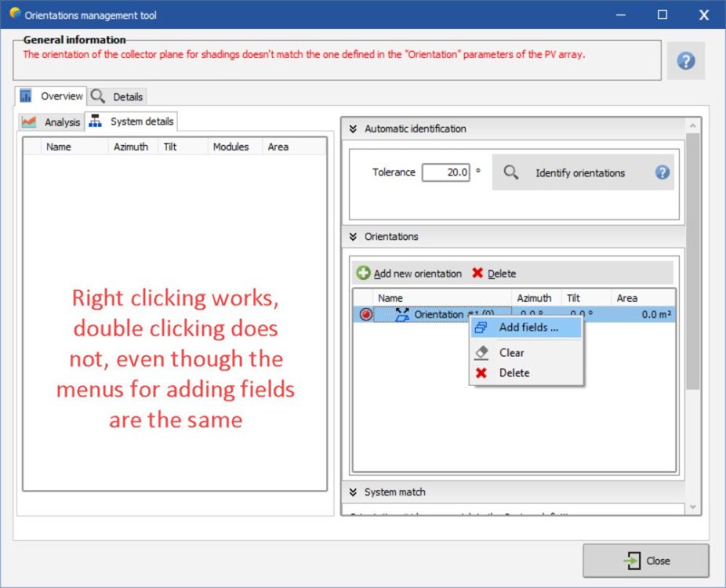Screen dimensions: 726x588
Task: Click the Add fields icon in context menu
Action: 481,328
